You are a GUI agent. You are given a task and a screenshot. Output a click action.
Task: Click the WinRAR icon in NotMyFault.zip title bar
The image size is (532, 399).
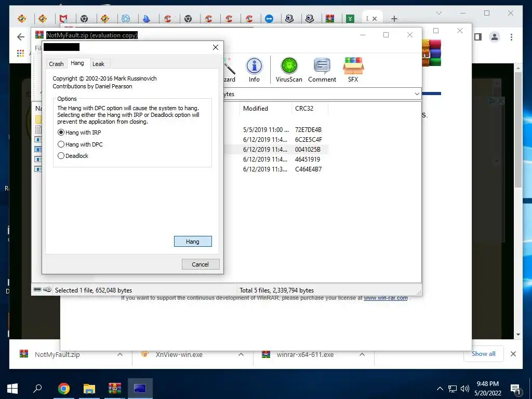pos(39,35)
